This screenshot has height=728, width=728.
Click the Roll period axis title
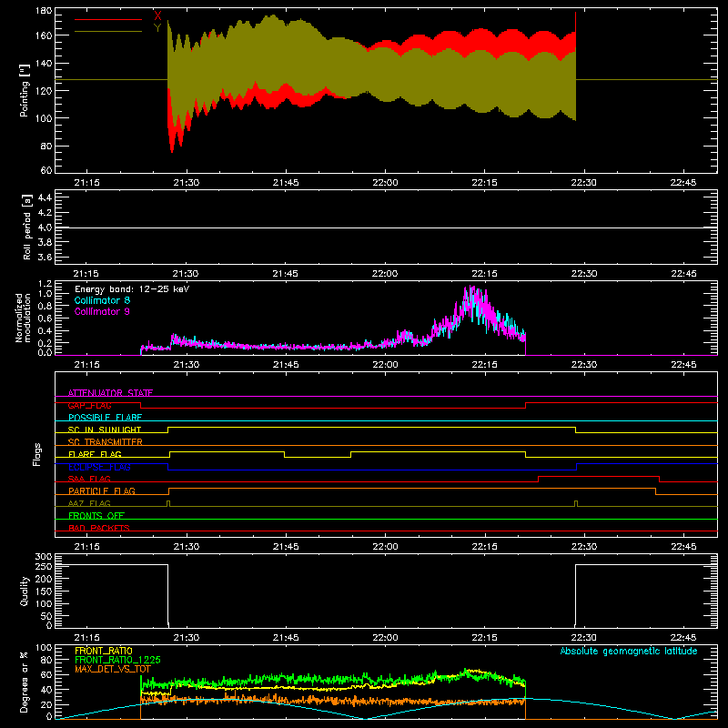click(x=26, y=227)
